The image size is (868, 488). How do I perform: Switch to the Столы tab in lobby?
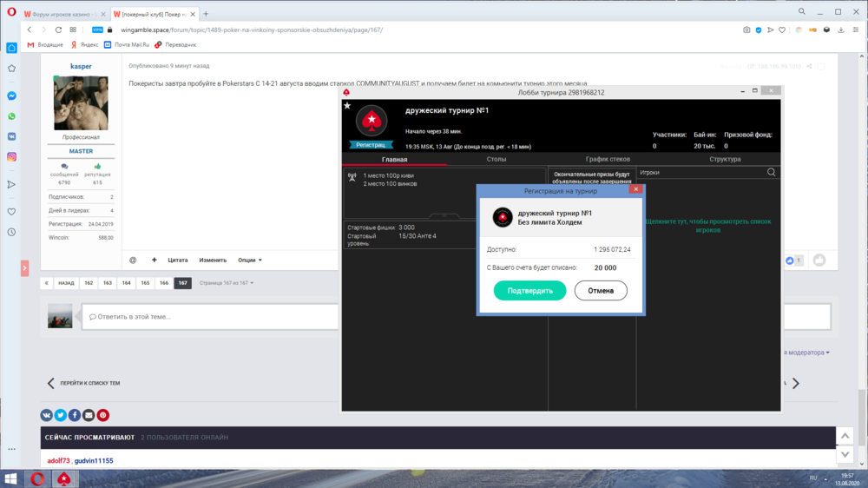coord(496,160)
